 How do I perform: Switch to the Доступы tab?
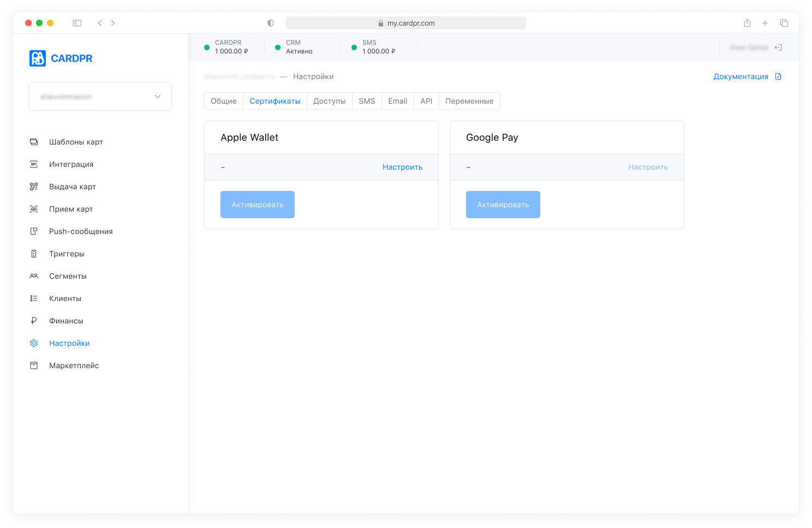[x=330, y=101]
